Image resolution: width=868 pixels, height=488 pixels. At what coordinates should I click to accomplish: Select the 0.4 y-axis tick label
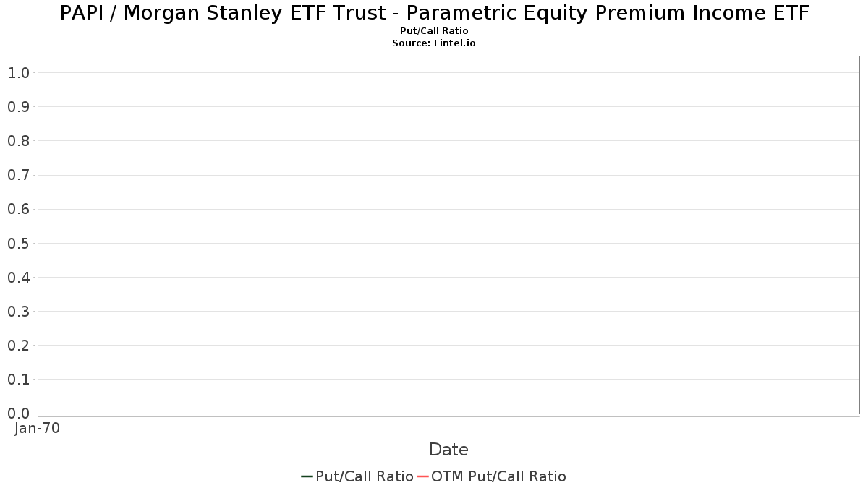coord(18,278)
